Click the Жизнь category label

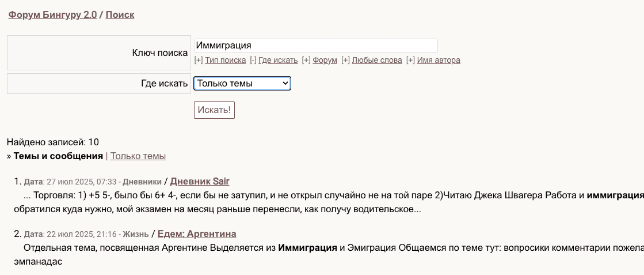click(135, 235)
